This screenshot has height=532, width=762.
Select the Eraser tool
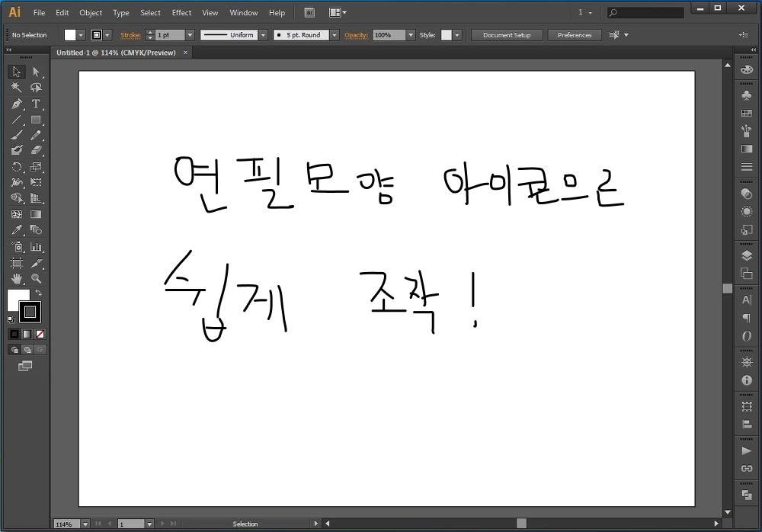36,150
